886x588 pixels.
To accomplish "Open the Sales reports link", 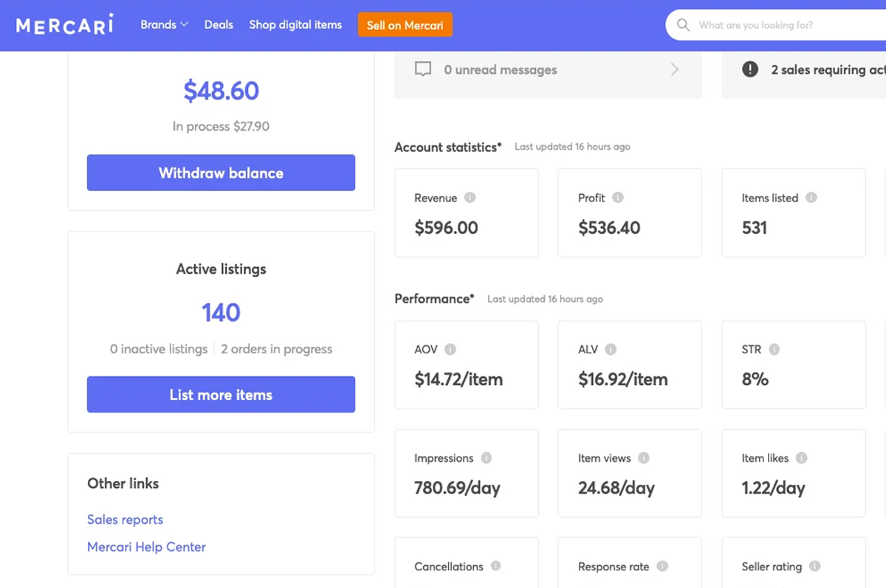I will [x=125, y=519].
